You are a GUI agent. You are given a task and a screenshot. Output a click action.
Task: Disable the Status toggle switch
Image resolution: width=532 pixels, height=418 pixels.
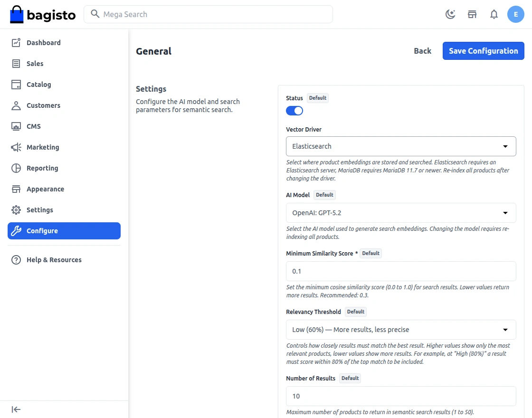pyautogui.click(x=294, y=111)
